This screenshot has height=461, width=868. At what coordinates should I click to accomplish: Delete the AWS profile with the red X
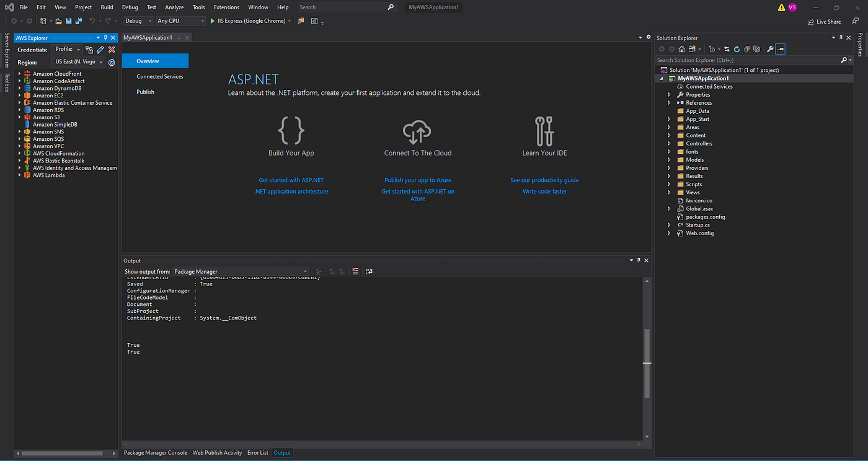click(112, 50)
